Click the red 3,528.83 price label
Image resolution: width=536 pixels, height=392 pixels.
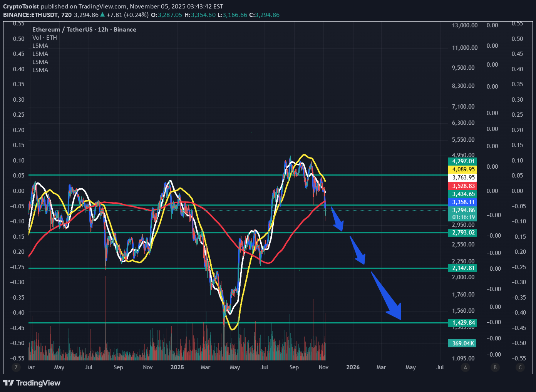tap(463, 186)
